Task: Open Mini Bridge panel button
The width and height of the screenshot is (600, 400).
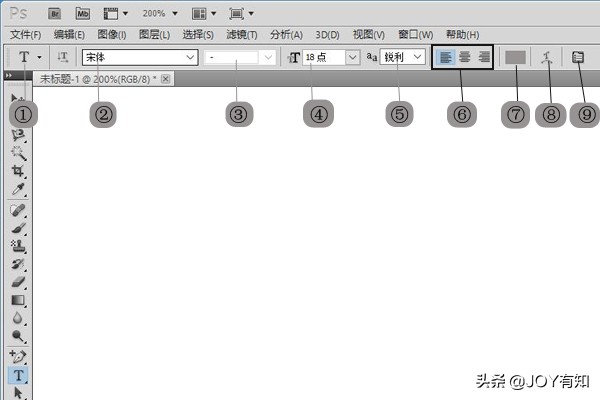Action: 83,14
